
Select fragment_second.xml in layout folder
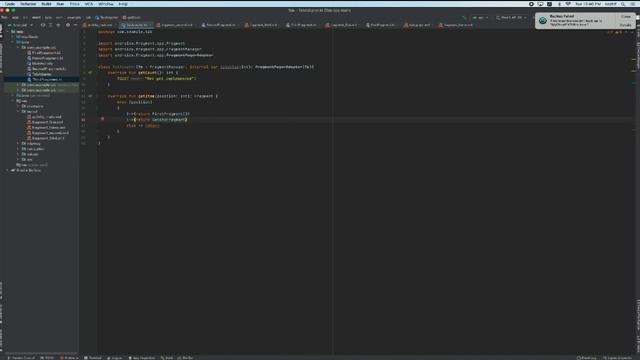point(48,133)
